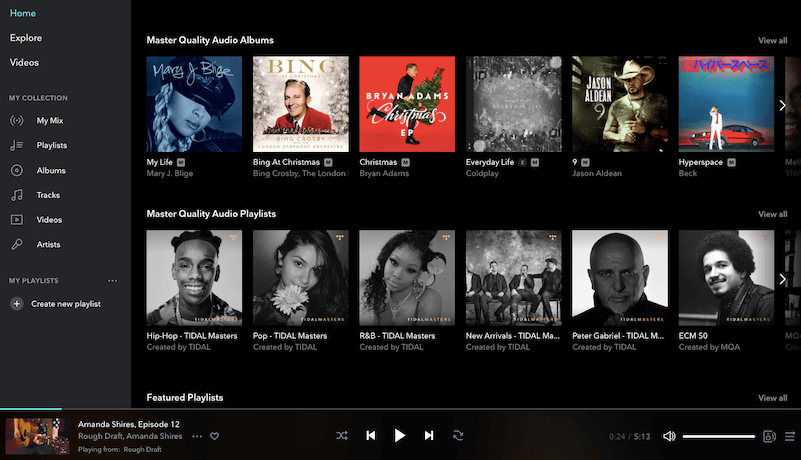Image resolution: width=801 pixels, height=460 pixels.
Task: Play the current track
Action: click(399, 435)
